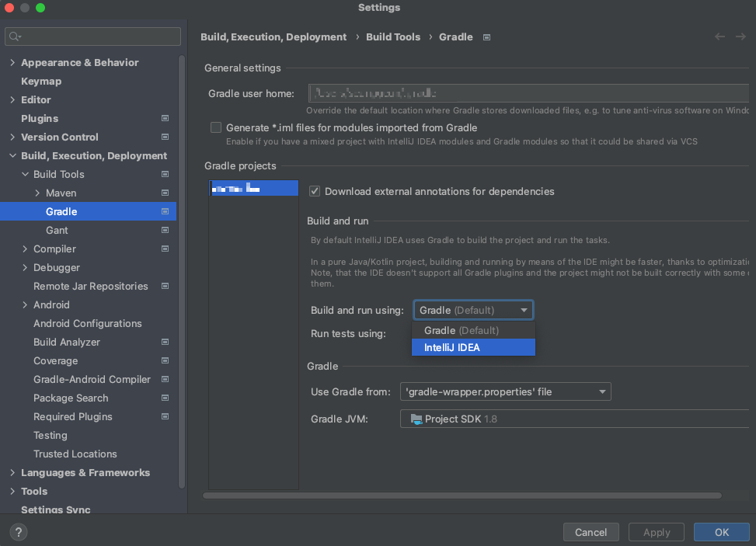Expand the Maven node
This screenshot has height=546, width=756.
click(x=37, y=193)
